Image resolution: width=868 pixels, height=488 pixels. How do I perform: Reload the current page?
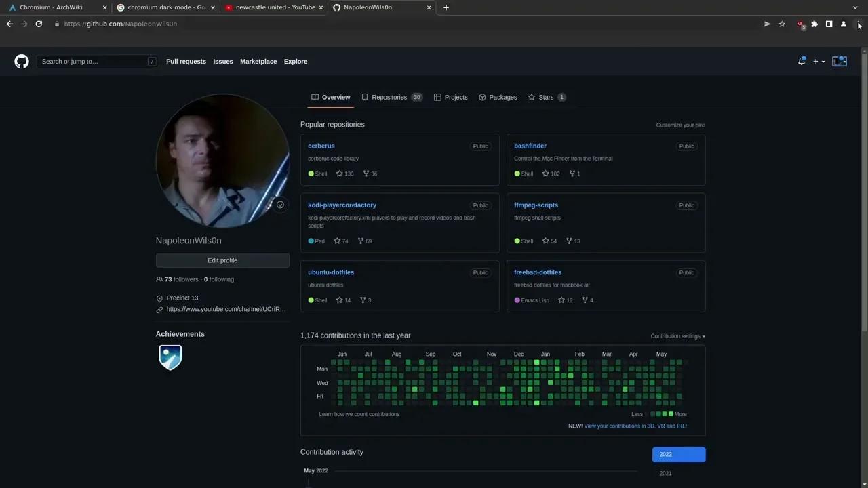[x=39, y=24]
